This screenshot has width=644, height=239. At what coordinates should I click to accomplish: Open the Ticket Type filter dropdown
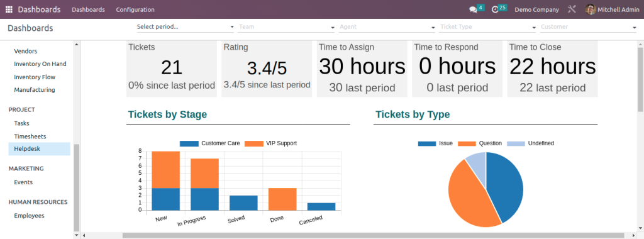[x=487, y=26]
